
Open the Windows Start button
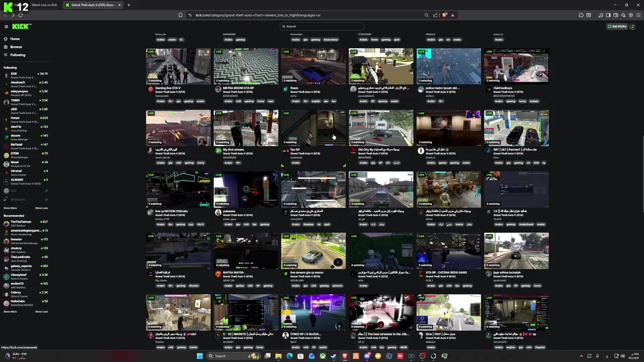pos(200,356)
